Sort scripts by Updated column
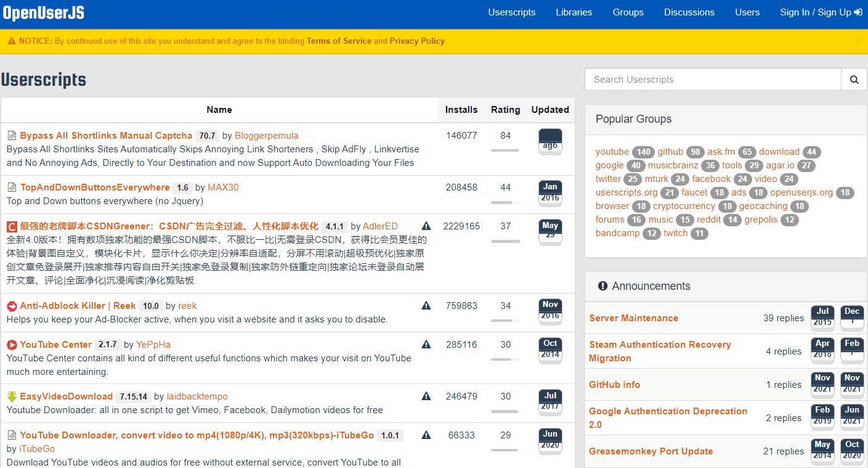868x468 pixels. pos(550,110)
